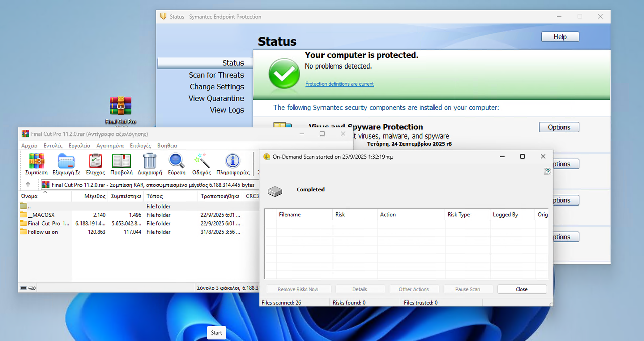Screen dimensions: 644x341
Task: Click the Details button in scan dialog
Action: coord(360,289)
